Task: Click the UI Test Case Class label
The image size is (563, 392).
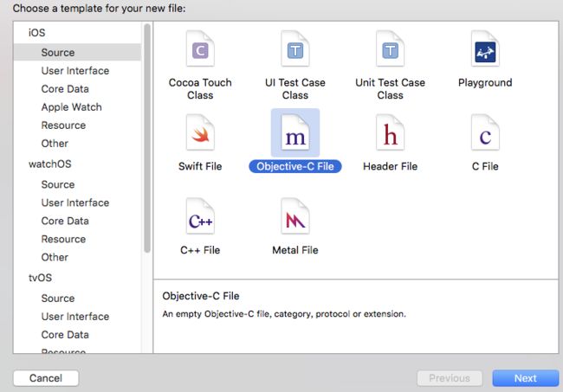Action: [295, 89]
